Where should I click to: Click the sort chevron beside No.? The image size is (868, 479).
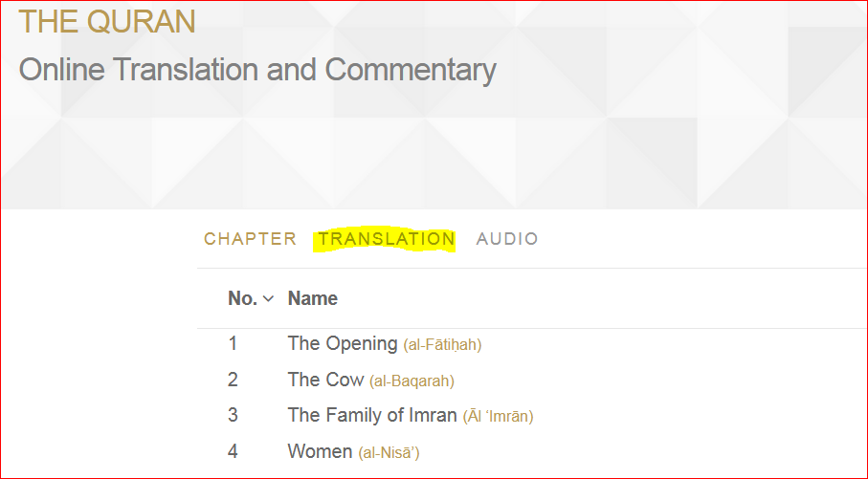(269, 299)
